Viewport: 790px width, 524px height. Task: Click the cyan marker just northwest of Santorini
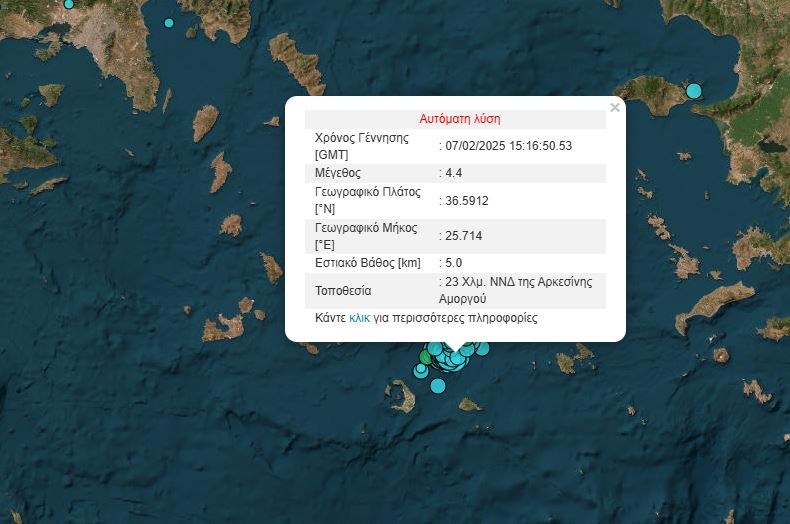click(x=420, y=372)
